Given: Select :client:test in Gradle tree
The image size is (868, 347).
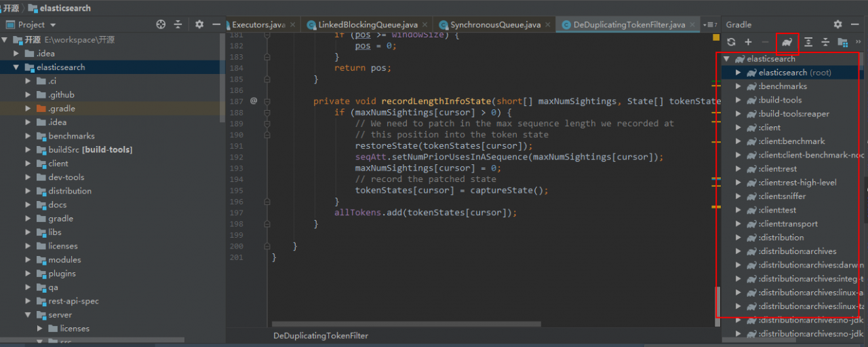Looking at the screenshot, I should pos(777,210).
